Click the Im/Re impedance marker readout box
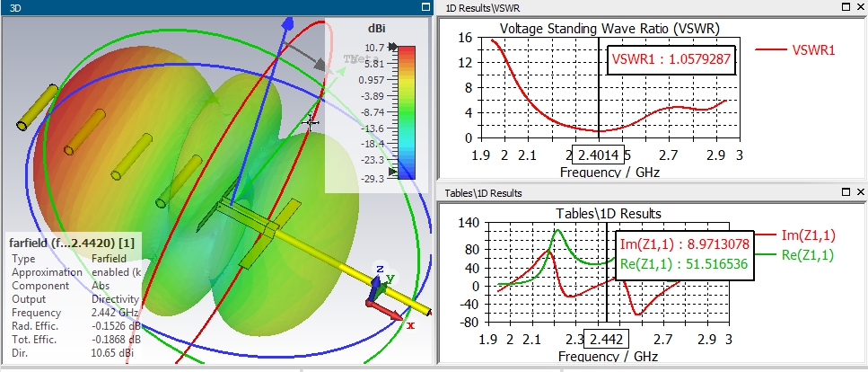 tap(683, 252)
